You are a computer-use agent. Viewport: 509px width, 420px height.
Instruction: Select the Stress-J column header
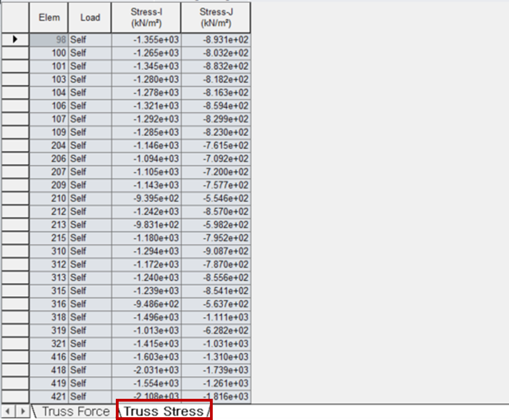[216, 18]
